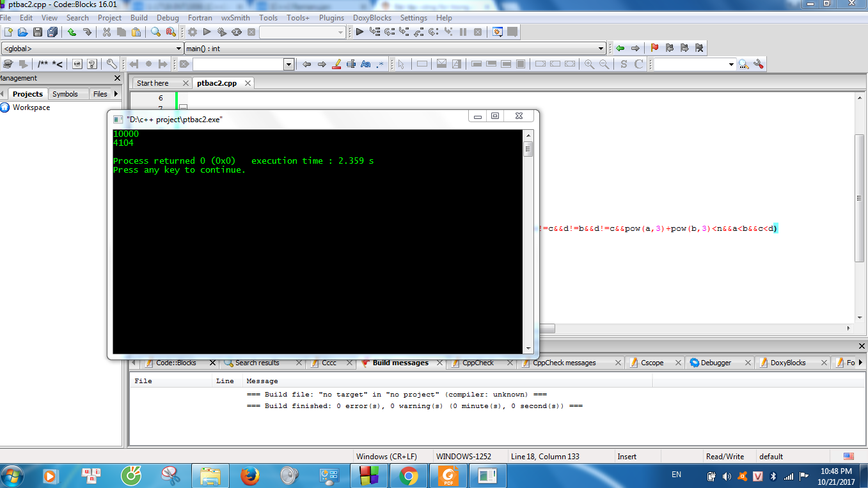This screenshot has height=488, width=868.
Task: Click the Rebuild icon in the build toolbar
Action: 237,32
